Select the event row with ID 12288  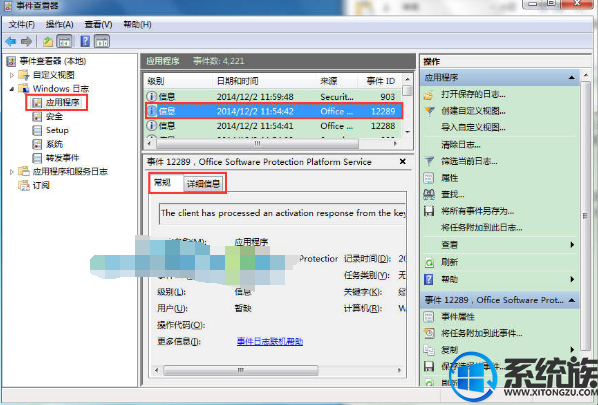tap(273, 125)
